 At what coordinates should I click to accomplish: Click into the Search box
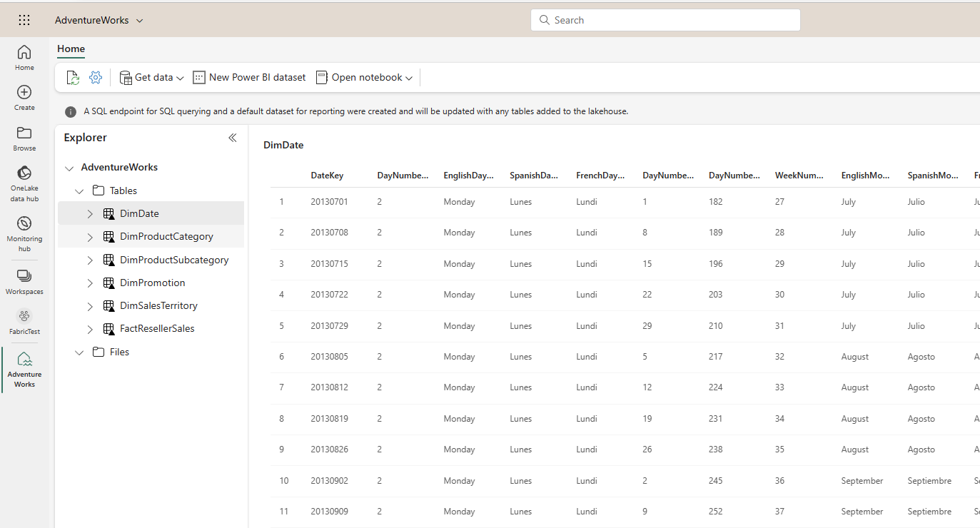coord(665,20)
